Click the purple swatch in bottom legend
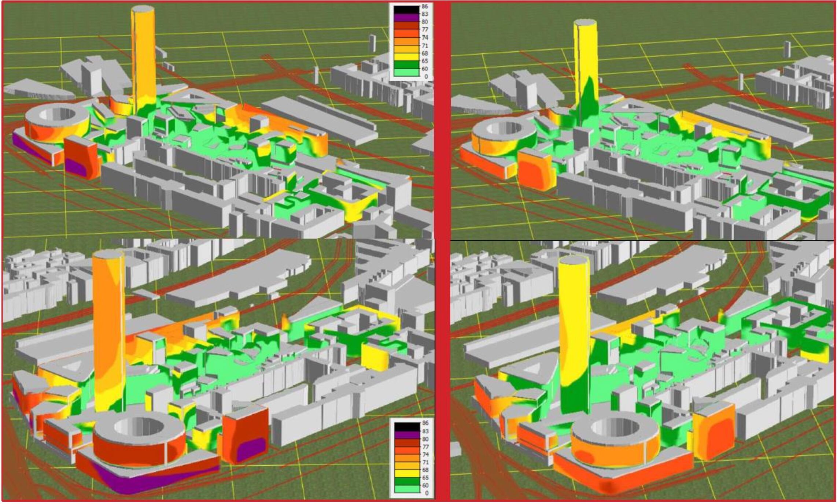Viewport: 837px width, 504px height. click(x=407, y=435)
